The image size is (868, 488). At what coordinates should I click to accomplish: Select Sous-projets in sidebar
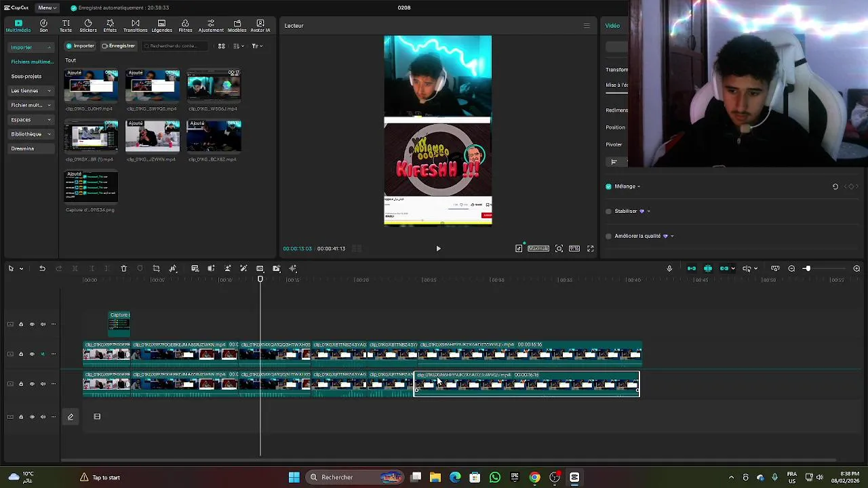[26, 77]
